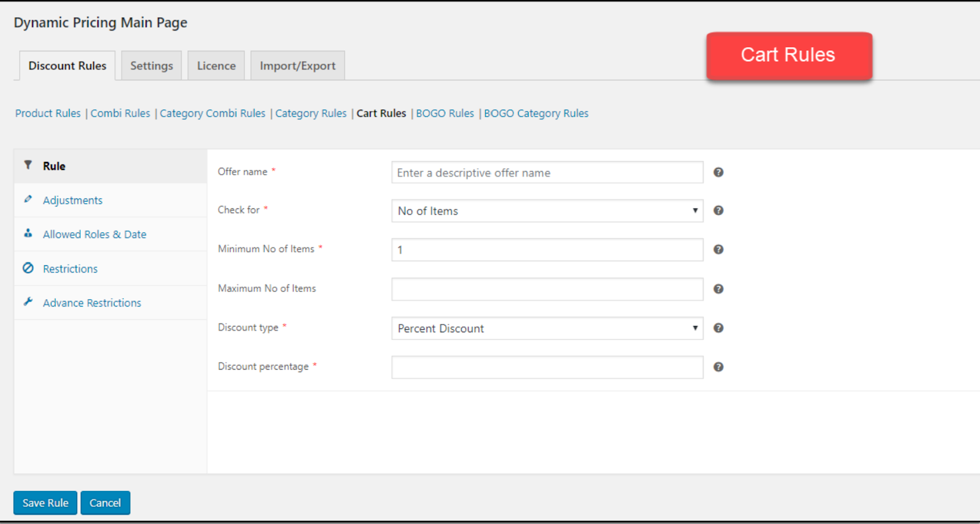Viewport: 980px width, 524px height.
Task: Open the Restrictions section
Action: [x=110, y=268]
